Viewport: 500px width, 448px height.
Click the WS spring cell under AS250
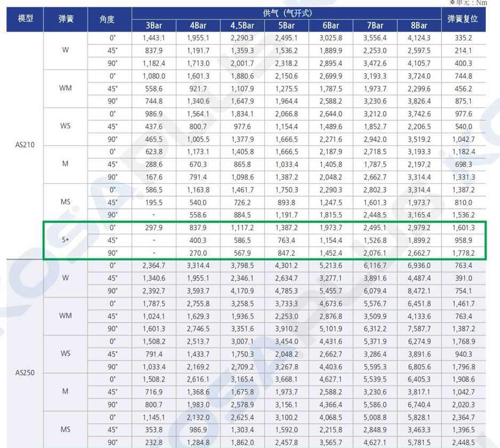click(x=66, y=354)
